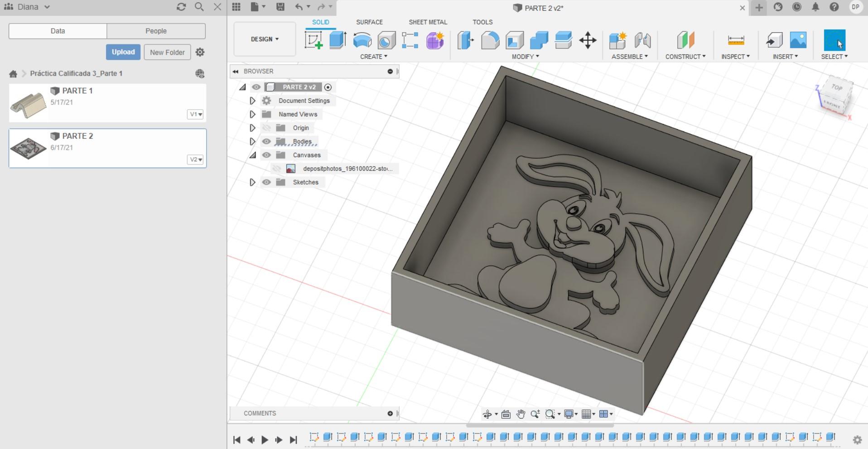Select the Joint tool
The image size is (868, 449).
click(642, 40)
